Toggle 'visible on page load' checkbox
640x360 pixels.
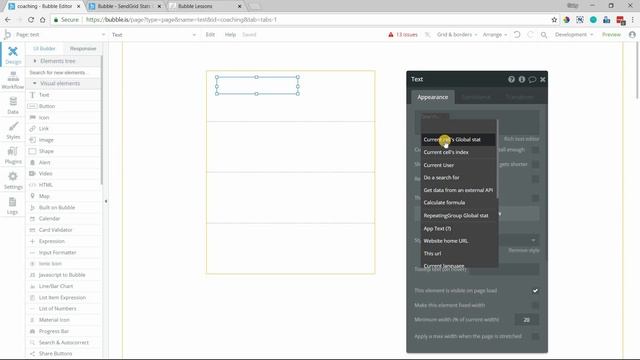[535, 291]
